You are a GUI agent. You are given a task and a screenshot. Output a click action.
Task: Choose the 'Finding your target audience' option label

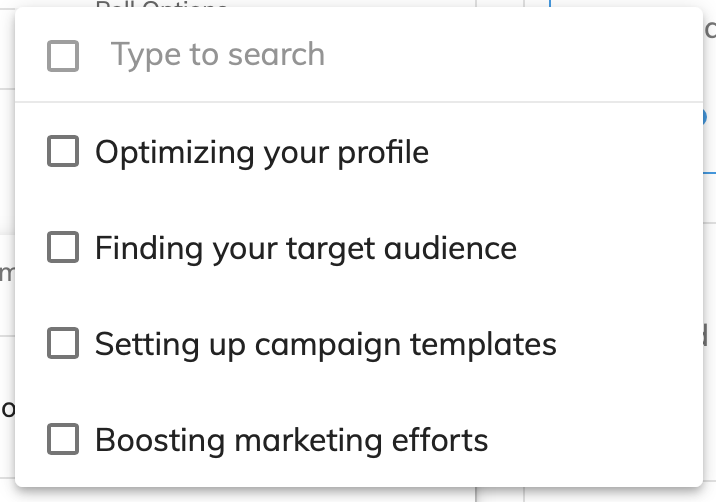[306, 248]
